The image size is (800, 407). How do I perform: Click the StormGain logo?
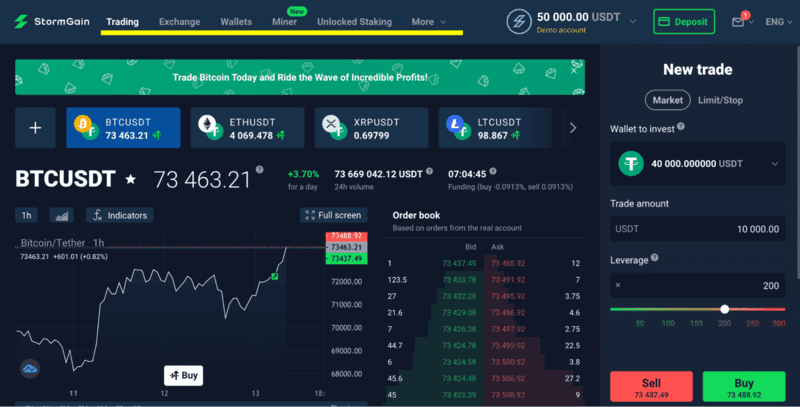[52, 21]
